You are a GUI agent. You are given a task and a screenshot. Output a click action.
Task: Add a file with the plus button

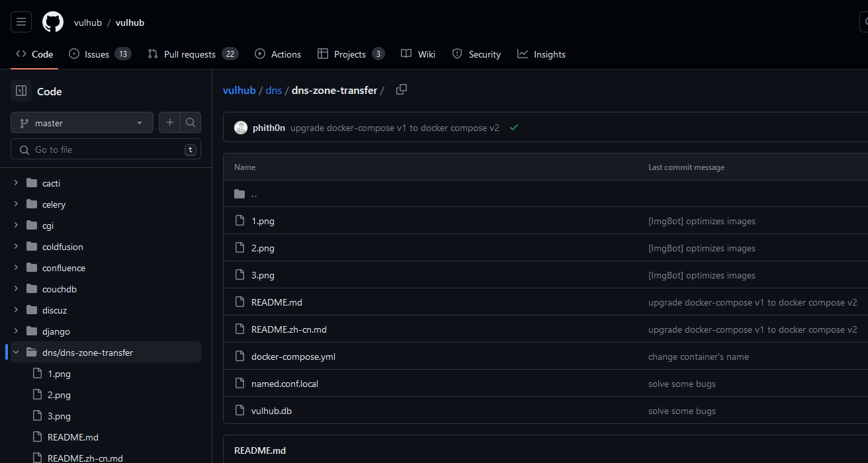169,122
